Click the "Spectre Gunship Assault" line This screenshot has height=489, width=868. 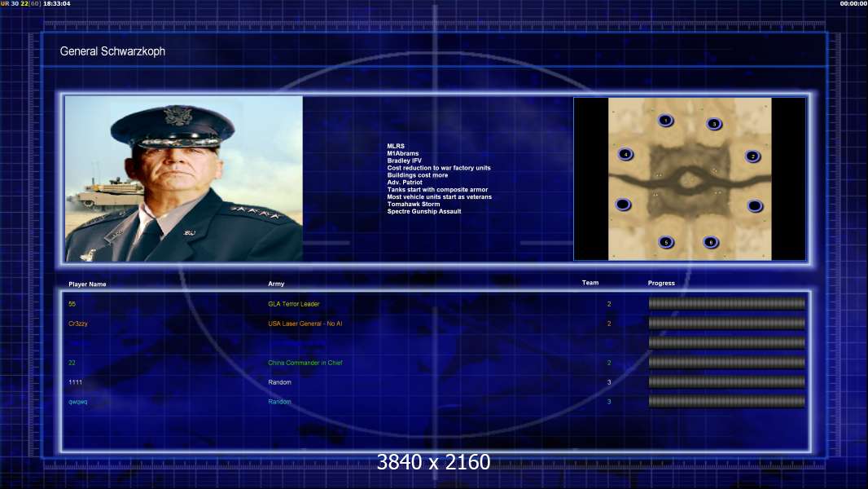tap(424, 211)
